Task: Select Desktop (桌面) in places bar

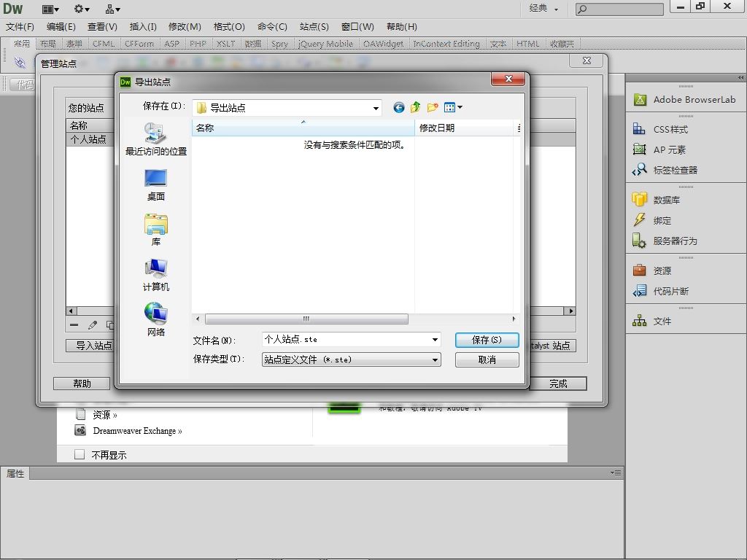Action: (x=156, y=184)
